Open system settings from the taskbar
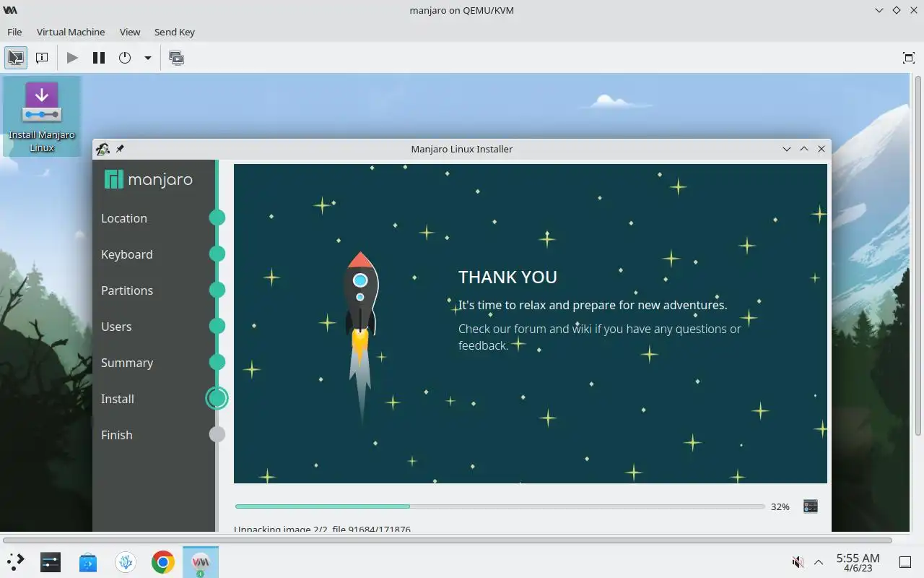The width and height of the screenshot is (924, 578). 51,562
